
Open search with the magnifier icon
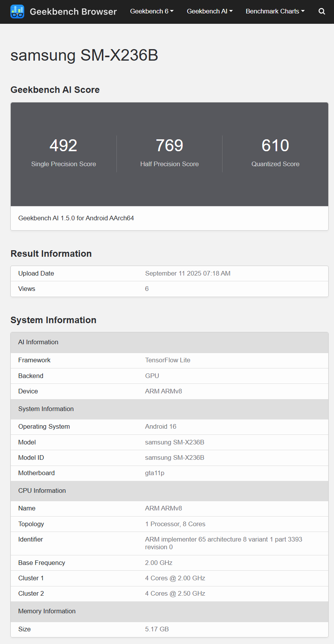click(x=322, y=12)
